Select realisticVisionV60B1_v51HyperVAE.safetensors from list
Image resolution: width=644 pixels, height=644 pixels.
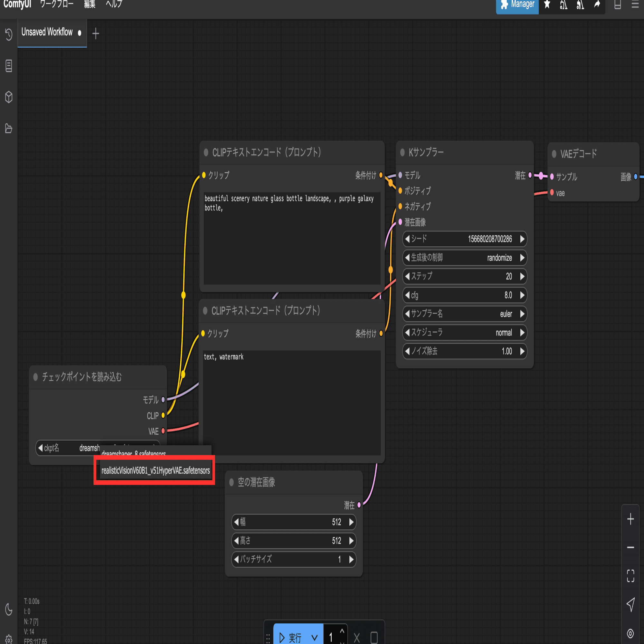[x=156, y=470]
